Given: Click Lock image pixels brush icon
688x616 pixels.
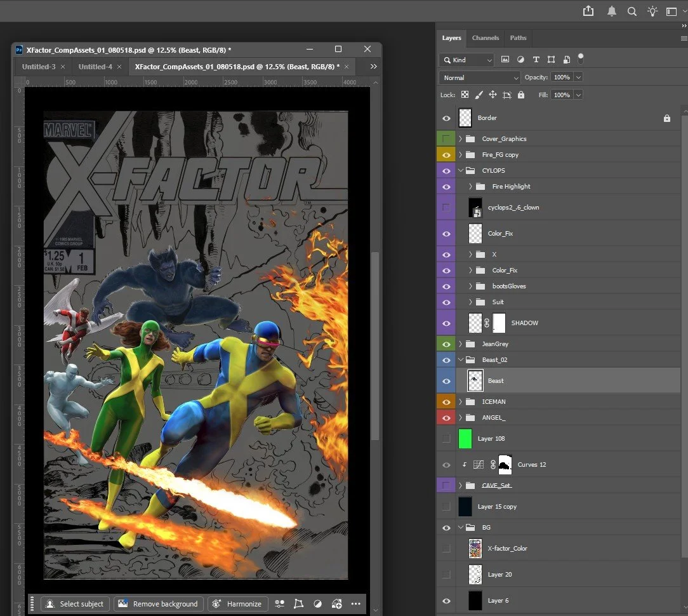Looking at the screenshot, I should pos(479,95).
